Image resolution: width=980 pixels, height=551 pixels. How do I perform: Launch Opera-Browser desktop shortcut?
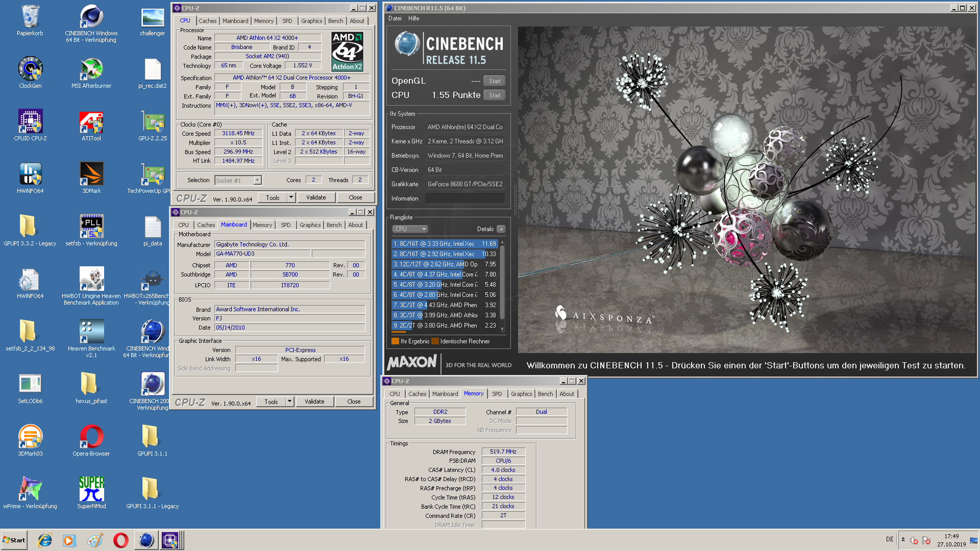91,441
